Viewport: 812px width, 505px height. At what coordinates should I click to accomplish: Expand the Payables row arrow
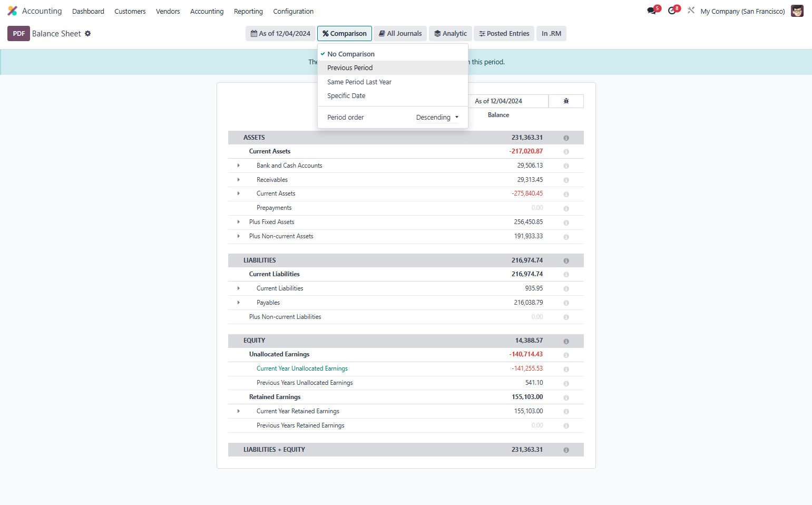click(239, 303)
